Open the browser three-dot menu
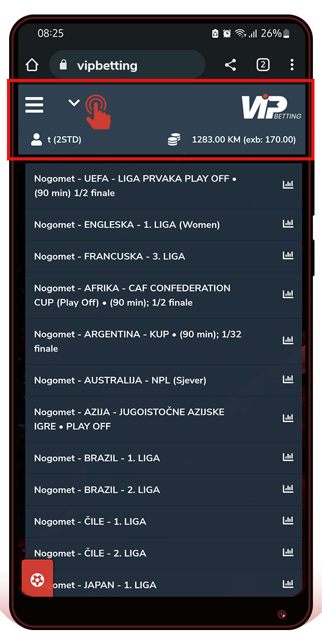 (x=292, y=65)
